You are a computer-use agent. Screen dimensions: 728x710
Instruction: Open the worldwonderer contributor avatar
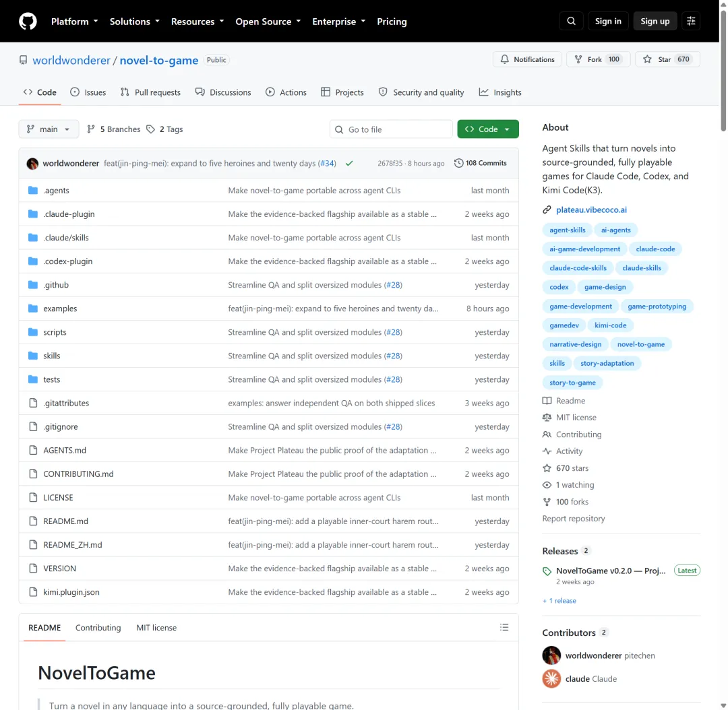point(551,655)
